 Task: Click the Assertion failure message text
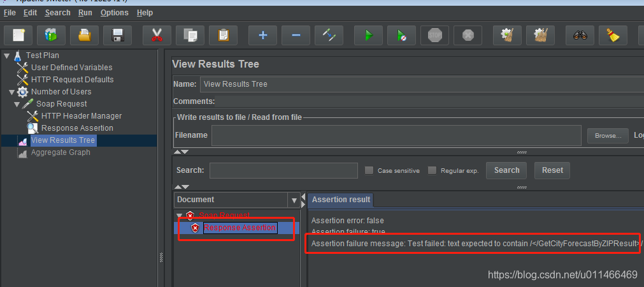click(477, 244)
